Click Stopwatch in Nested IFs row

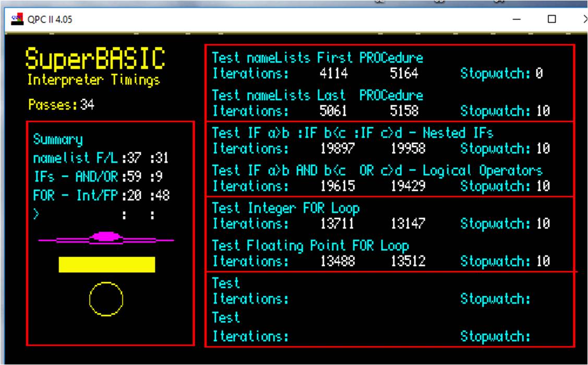point(505,149)
